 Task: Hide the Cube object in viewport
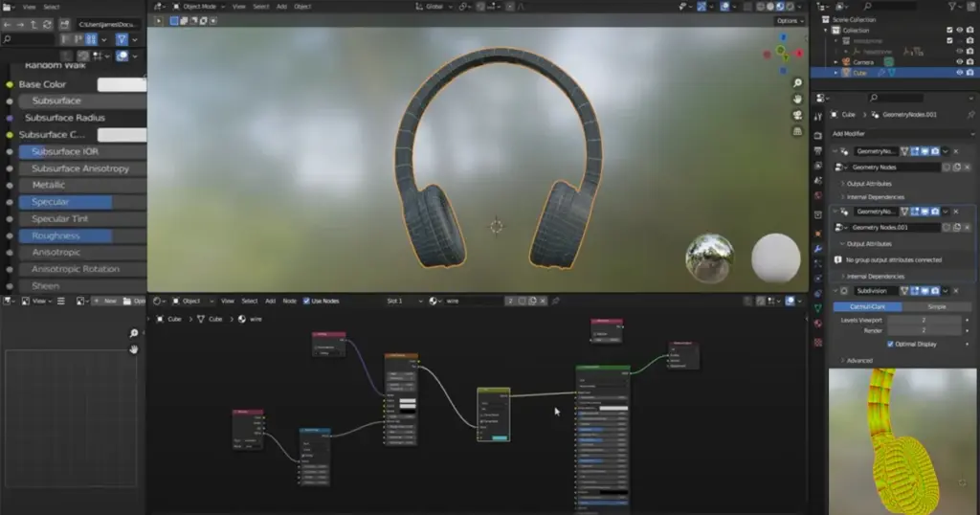pyautogui.click(x=959, y=73)
